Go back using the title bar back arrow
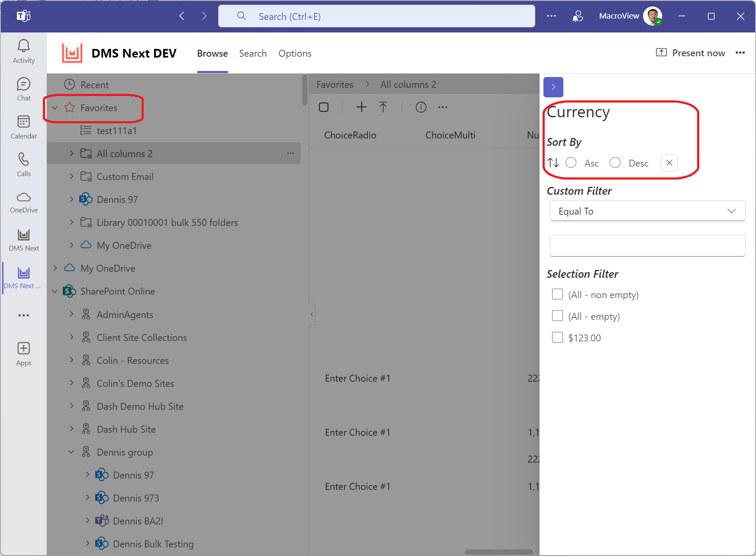Image resolution: width=756 pixels, height=556 pixels. 182,16
